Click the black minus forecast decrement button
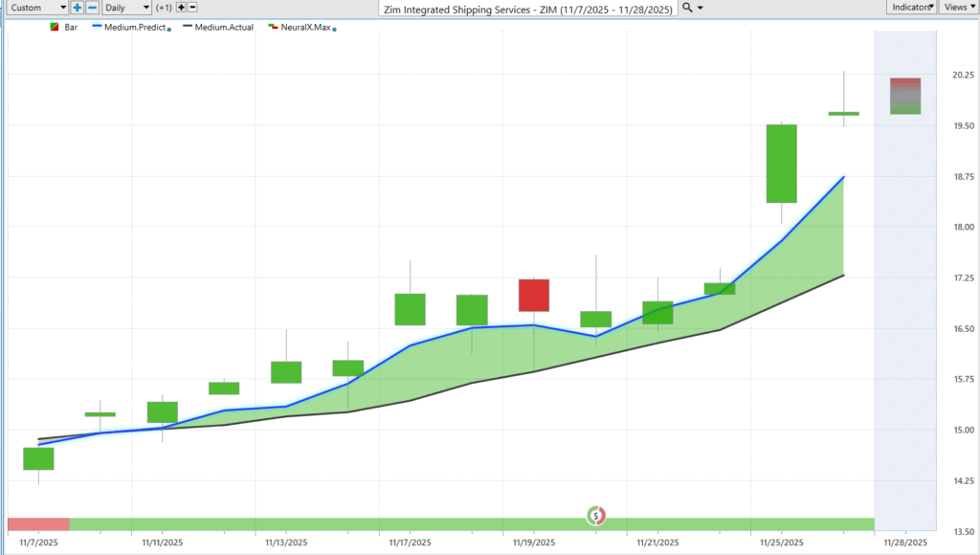This screenshot has width=980, height=555. (x=192, y=7)
